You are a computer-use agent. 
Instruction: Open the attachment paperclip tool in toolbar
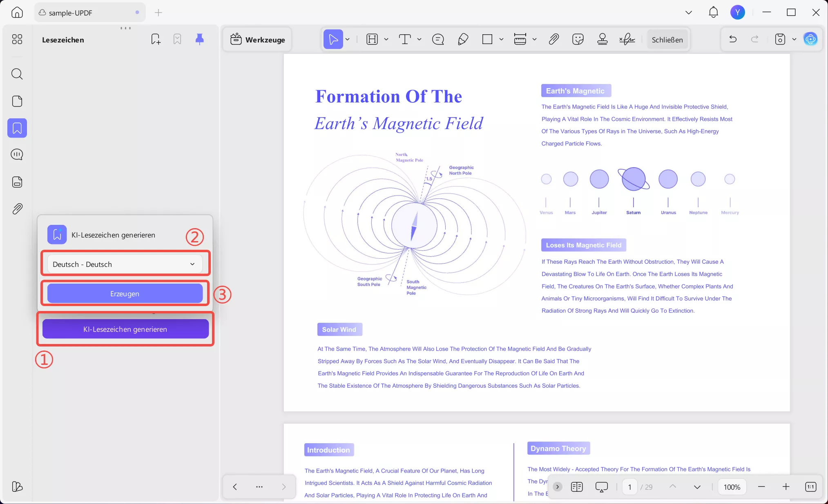pos(553,39)
